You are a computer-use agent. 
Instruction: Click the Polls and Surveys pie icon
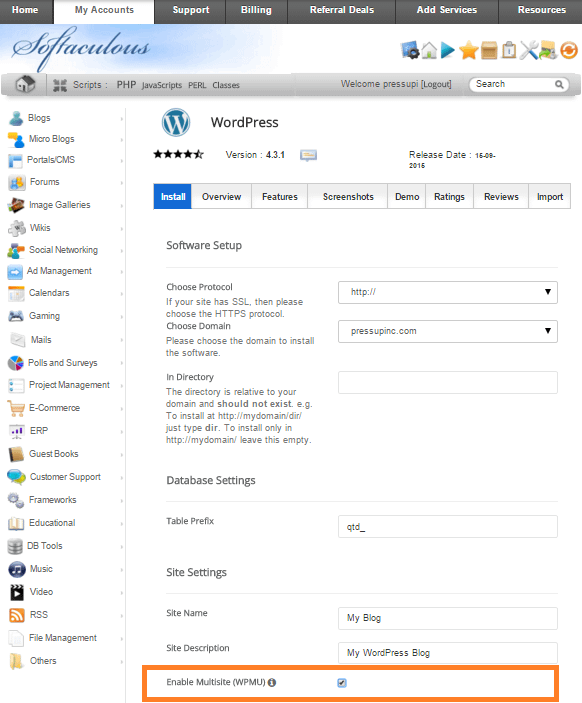(x=16, y=363)
